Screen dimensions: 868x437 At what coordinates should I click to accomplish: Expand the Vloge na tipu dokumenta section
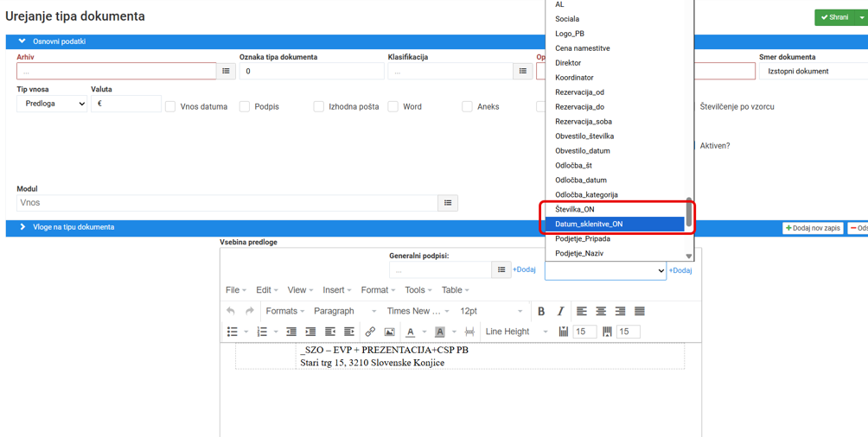pos(22,227)
